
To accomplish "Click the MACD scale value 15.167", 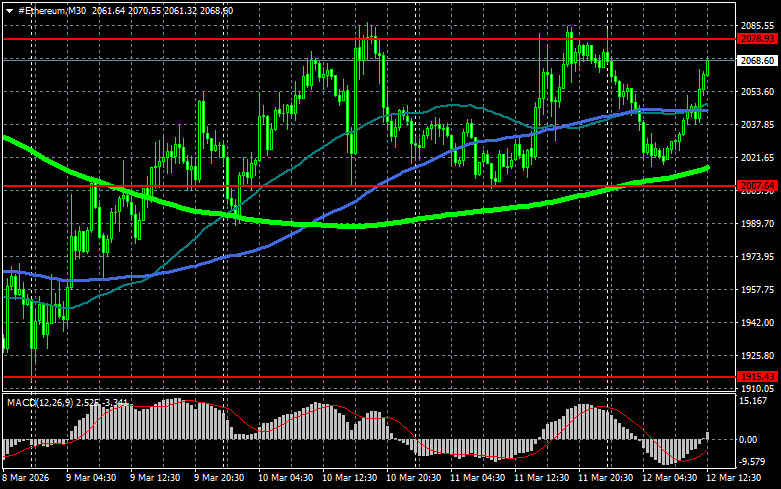I will point(753,401).
